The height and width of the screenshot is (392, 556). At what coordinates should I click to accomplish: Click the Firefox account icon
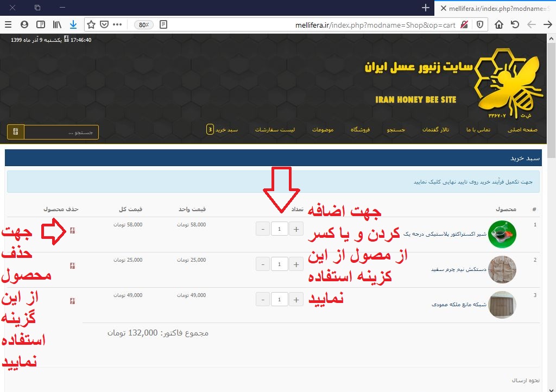coord(24,24)
